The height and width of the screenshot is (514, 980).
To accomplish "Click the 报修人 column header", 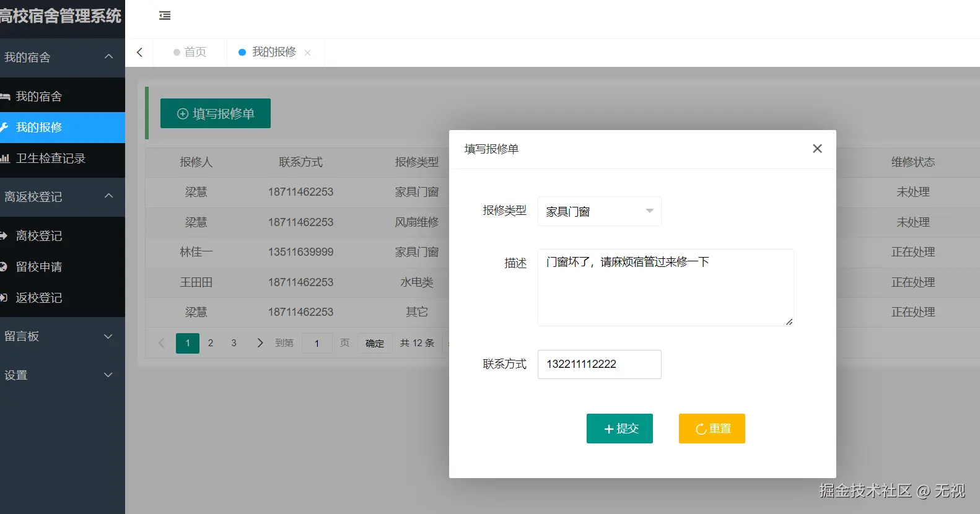I will pyautogui.click(x=196, y=162).
